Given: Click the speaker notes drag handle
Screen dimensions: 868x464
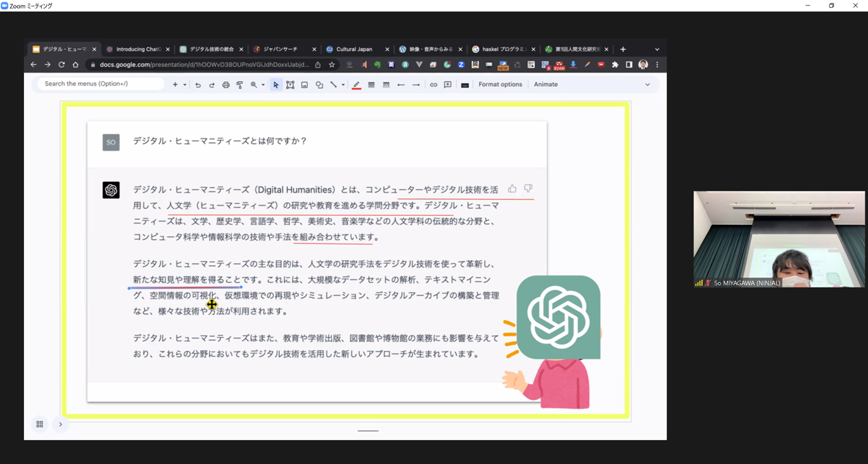Looking at the screenshot, I should tap(367, 430).
